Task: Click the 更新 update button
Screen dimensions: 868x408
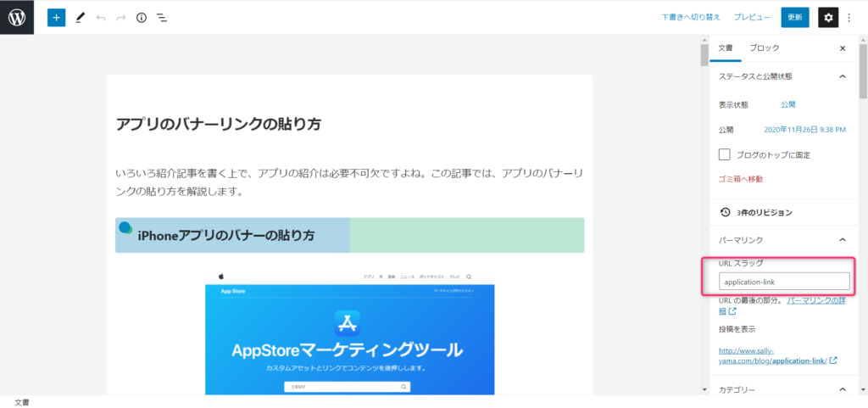Action: 795,18
